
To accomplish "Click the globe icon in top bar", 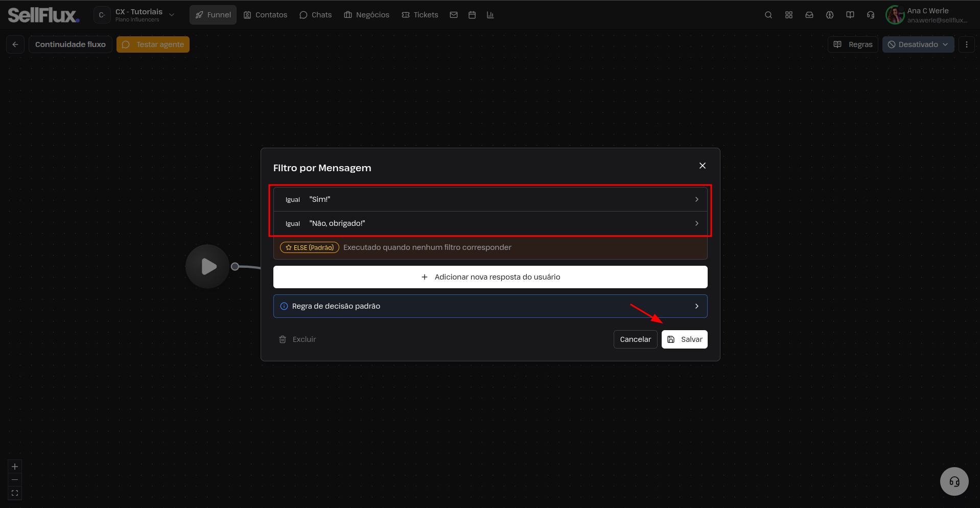I will (830, 15).
